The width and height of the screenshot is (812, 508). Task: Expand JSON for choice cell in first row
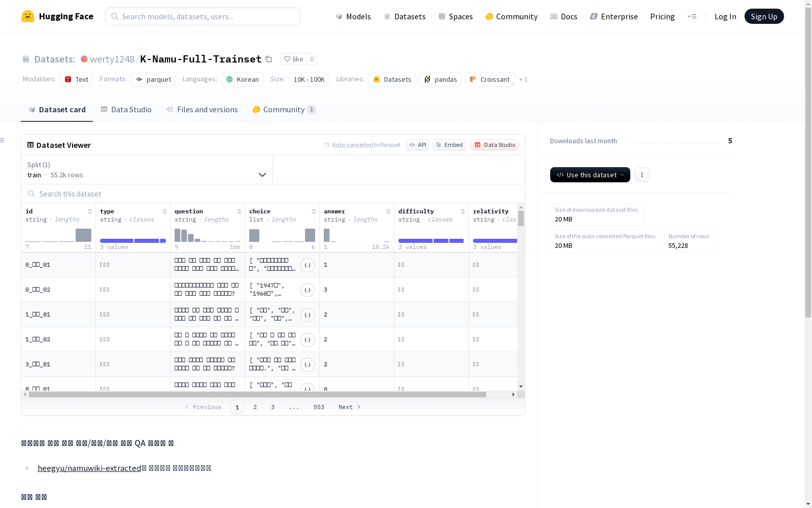pyautogui.click(x=308, y=265)
